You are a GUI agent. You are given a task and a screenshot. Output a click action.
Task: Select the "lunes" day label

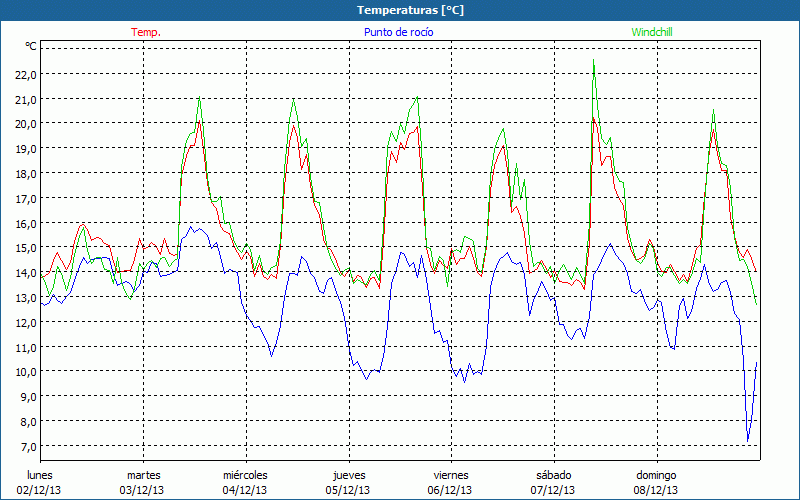coord(40,475)
